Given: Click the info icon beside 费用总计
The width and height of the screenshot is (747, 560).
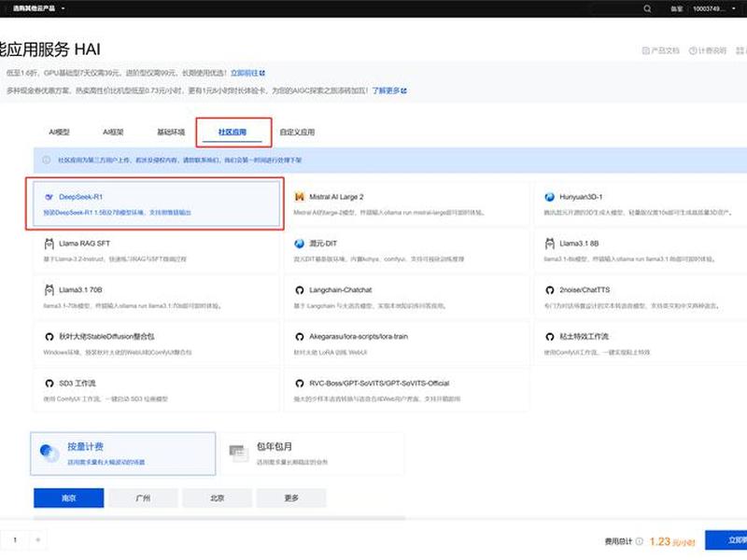Looking at the screenshot, I should [640, 541].
